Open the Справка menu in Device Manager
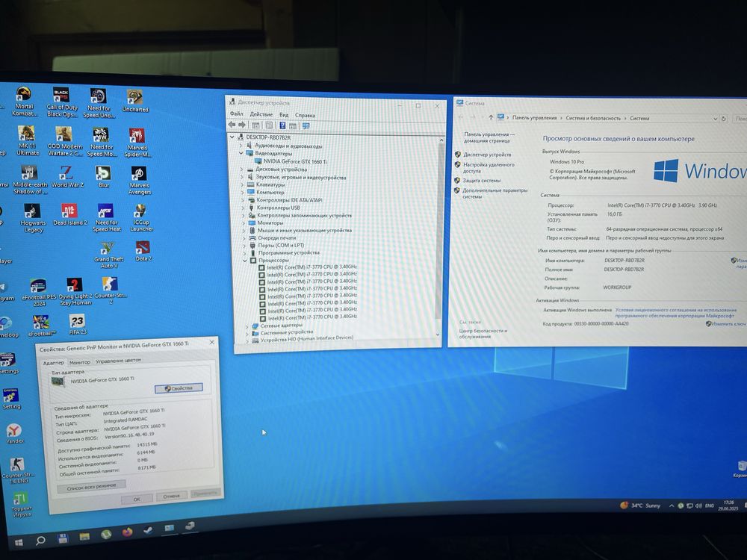Viewport: 747px width, 560px height. (305, 115)
